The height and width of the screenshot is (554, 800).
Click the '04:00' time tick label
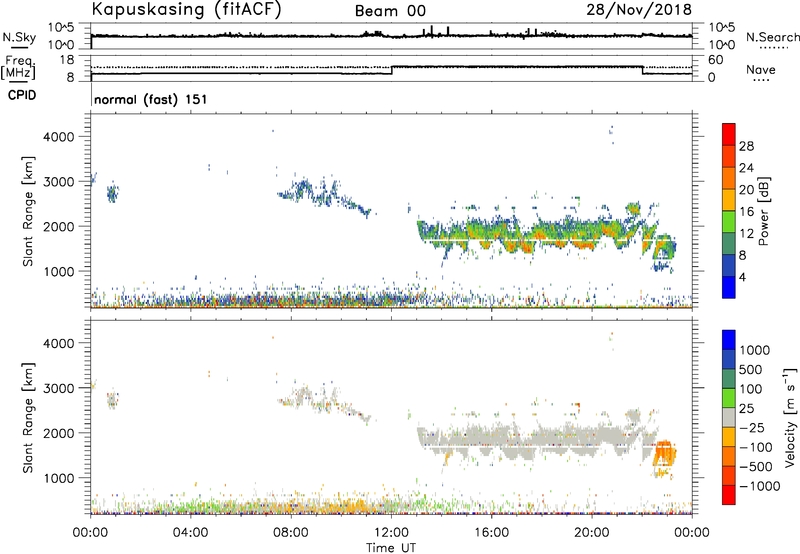click(191, 533)
